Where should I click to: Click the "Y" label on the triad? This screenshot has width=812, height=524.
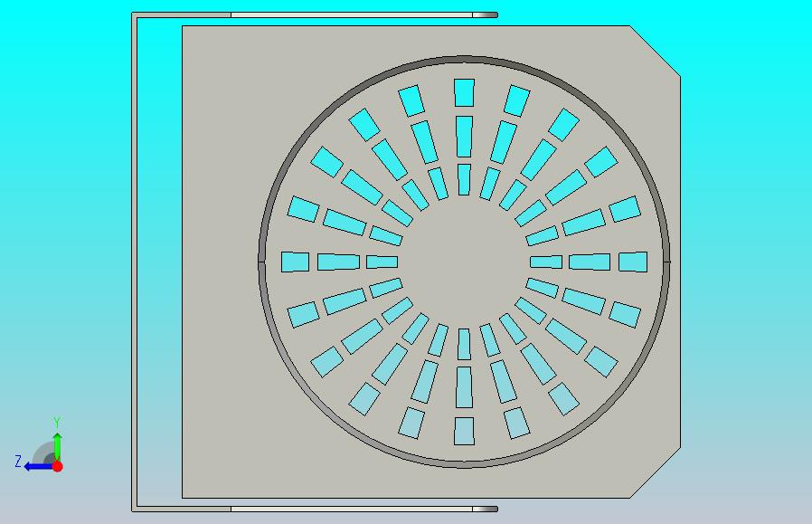tap(58, 423)
